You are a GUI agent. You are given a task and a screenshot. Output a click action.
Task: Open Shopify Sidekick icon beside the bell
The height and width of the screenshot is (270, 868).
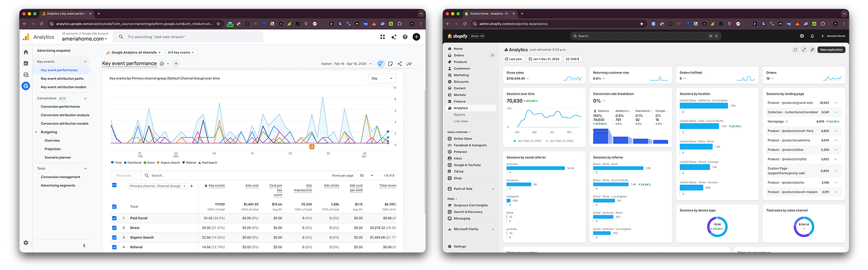point(802,36)
